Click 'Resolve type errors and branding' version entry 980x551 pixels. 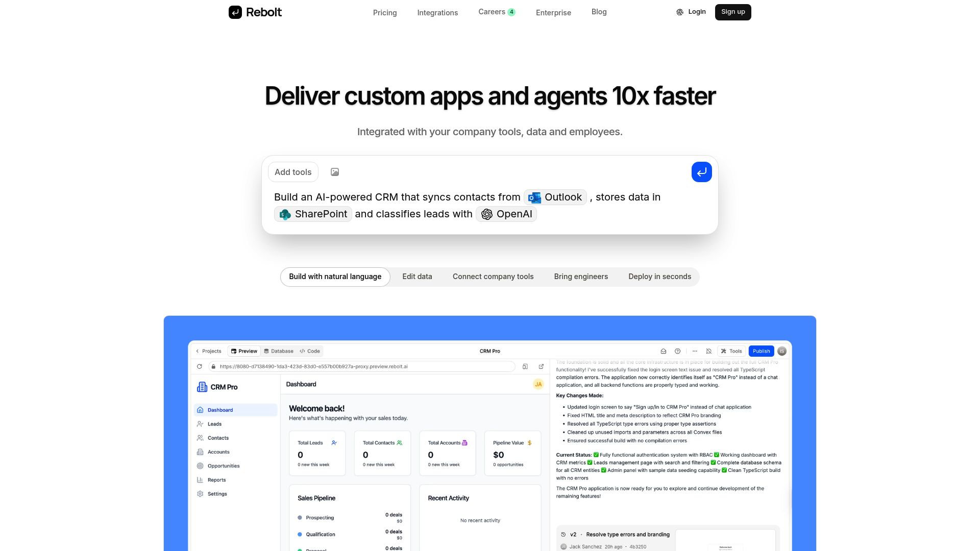(x=628, y=535)
